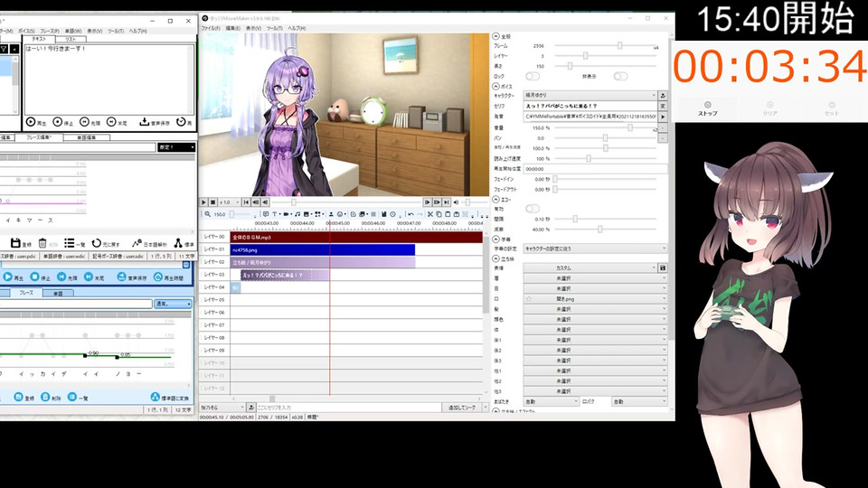
Task: Open the 表情 カスタム preset dropdown
Action: 590,267
